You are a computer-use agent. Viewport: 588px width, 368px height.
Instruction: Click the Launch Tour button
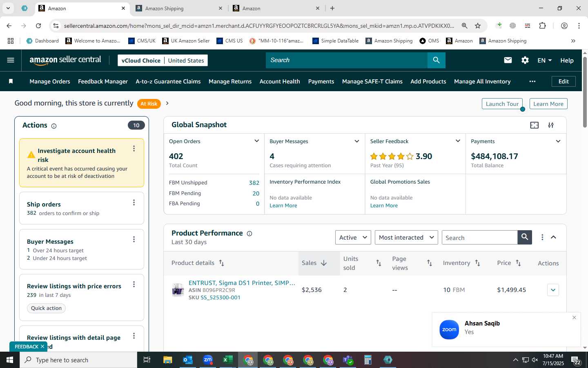(x=502, y=104)
